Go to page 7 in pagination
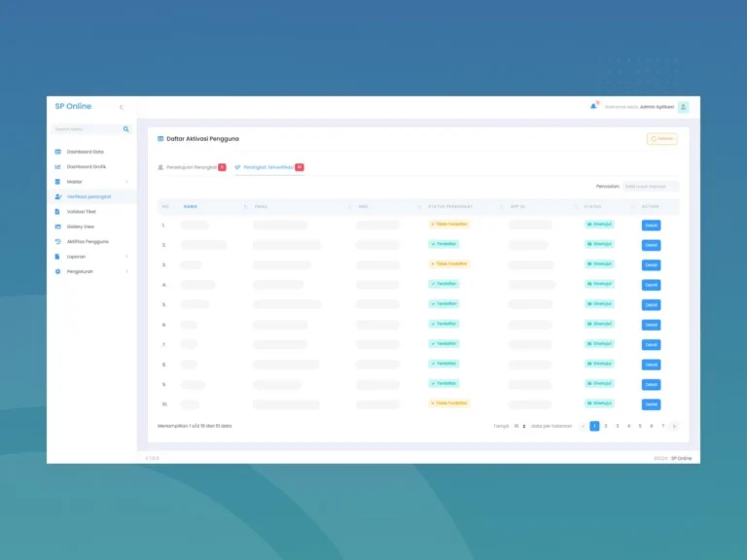 [662, 426]
